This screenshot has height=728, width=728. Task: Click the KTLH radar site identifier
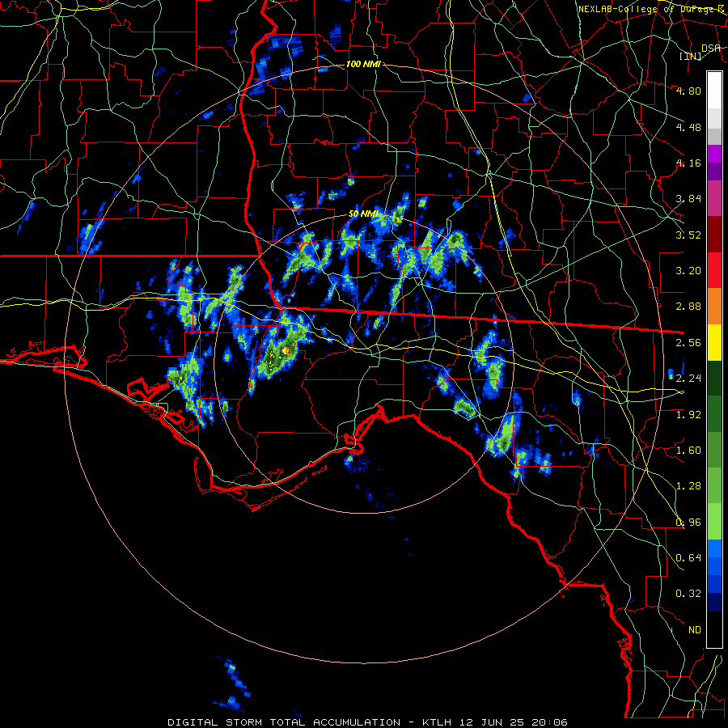coord(438,722)
